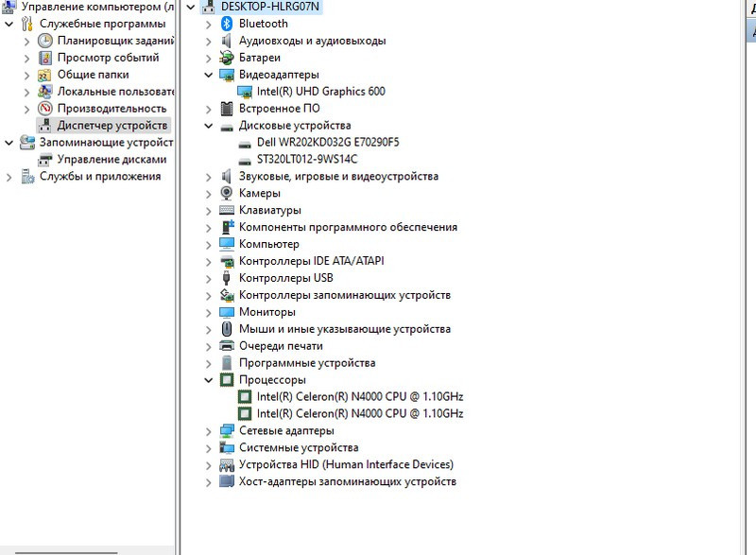
Task: Collapse the Процессоры category
Action: click(208, 380)
